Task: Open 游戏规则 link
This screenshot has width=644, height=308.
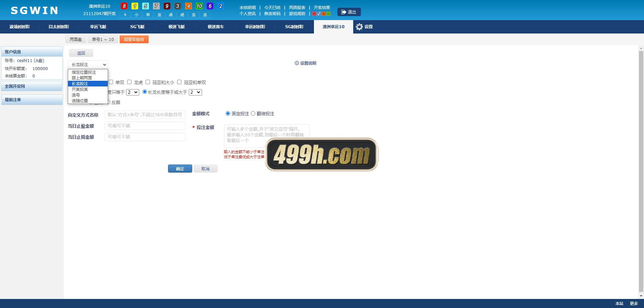Action: tap(297, 14)
